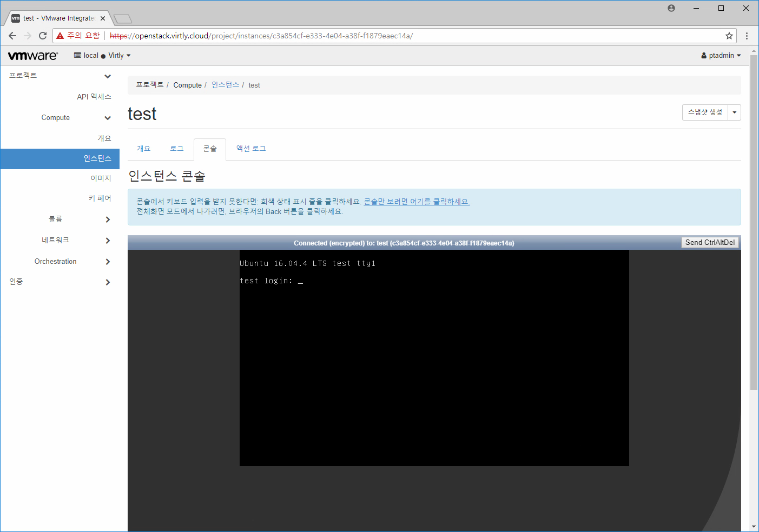759x532 pixels.
Task: Click the 콘솔만 보려면 여기를 클릭하세요 link
Action: [417, 202]
